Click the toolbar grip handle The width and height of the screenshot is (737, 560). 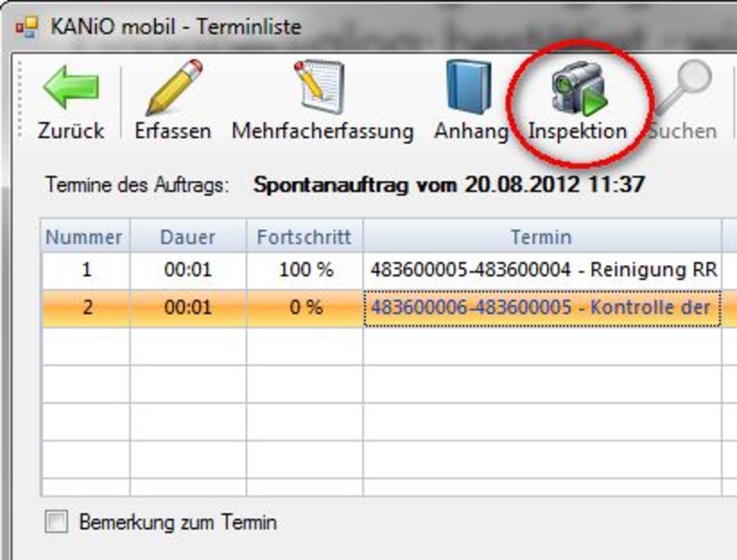21,99
